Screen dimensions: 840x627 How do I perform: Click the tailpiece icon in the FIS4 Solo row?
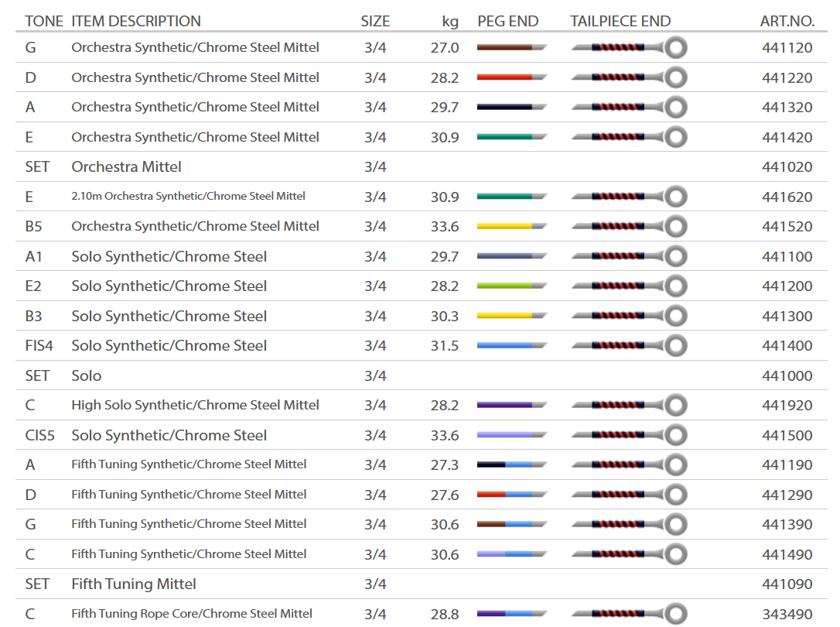coord(628,346)
